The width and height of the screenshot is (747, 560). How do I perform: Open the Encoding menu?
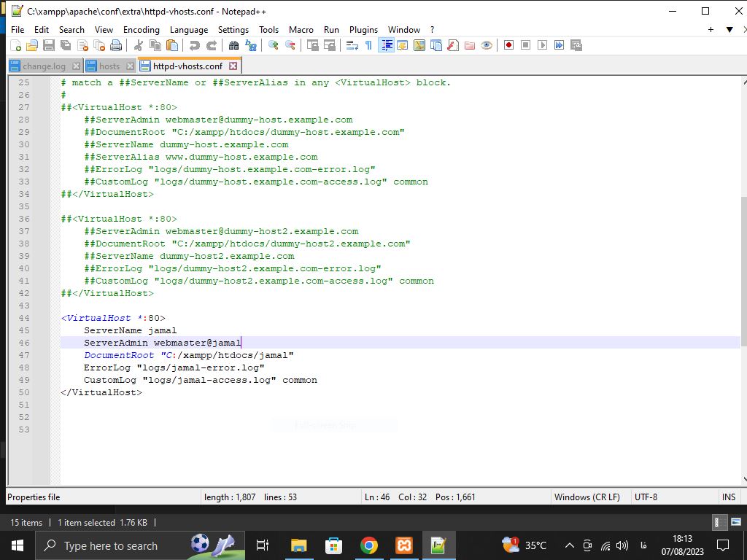click(x=142, y=29)
